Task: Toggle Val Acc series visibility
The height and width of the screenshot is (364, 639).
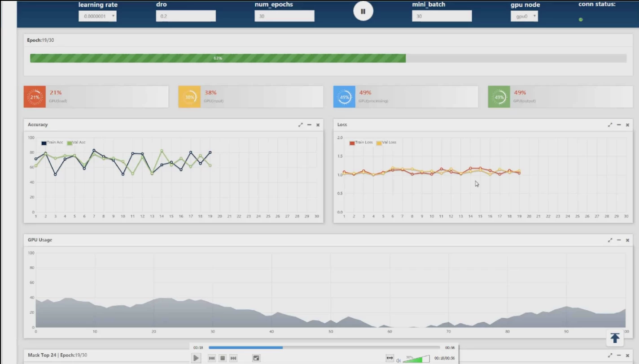Action: (x=76, y=143)
